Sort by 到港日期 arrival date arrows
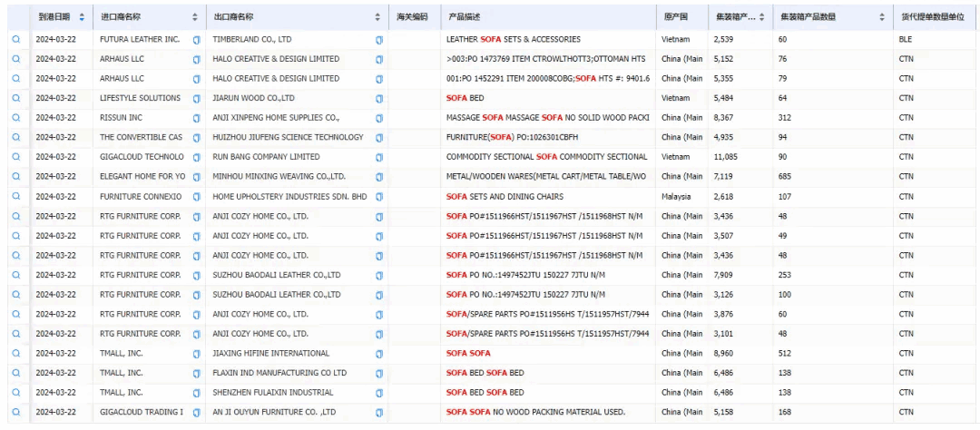 point(83,17)
